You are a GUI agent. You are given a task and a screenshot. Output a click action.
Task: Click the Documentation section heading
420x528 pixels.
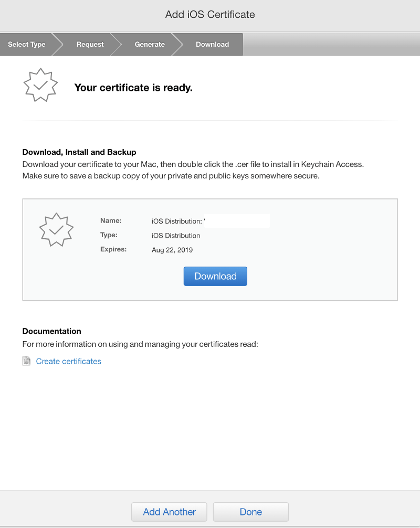pos(51,331)
